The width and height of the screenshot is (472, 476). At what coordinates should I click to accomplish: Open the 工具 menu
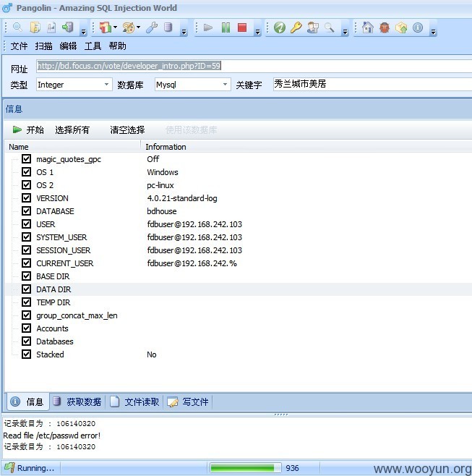pos(93,46)
